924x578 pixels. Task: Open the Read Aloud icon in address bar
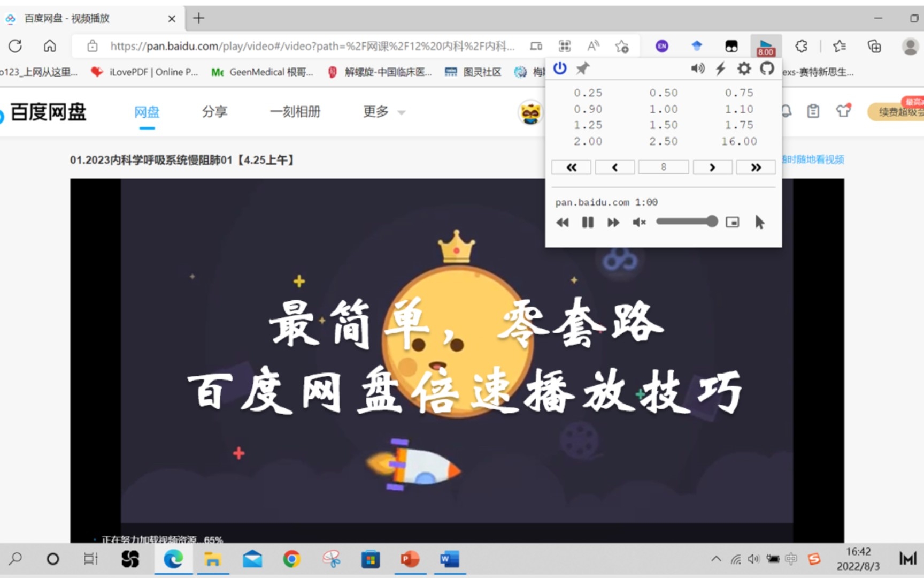tap(593, 47)
